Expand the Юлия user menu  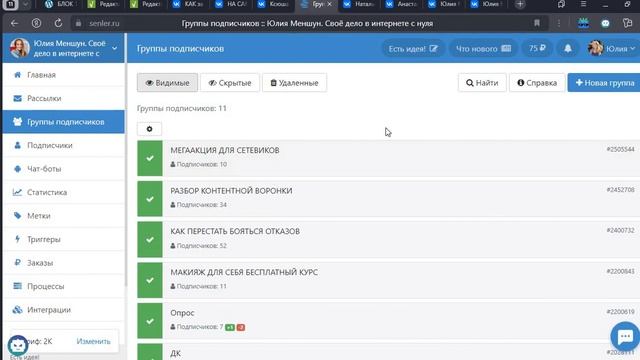click(612, 49)
